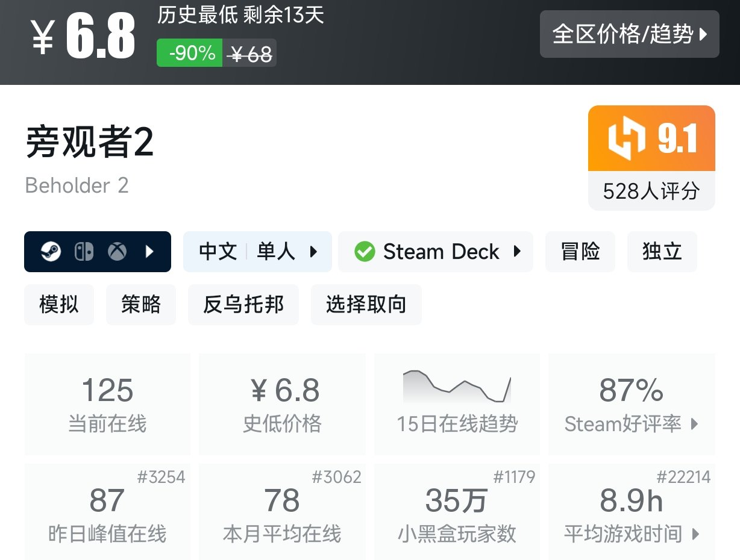Image resolution: width=740 pixels, height=560 pixels.
Task: Click the Nintendo Switch platform icon
Action: click(84, 251)
